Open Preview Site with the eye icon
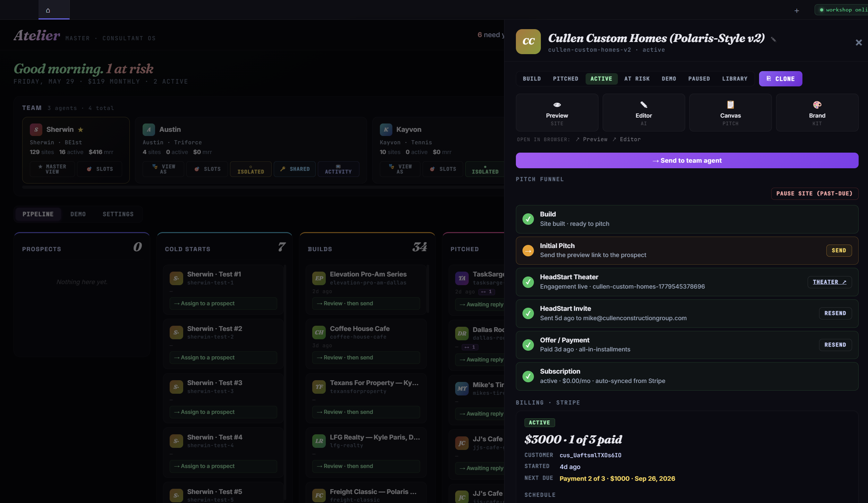Screen dimensions: 868x503 (557, 112)
